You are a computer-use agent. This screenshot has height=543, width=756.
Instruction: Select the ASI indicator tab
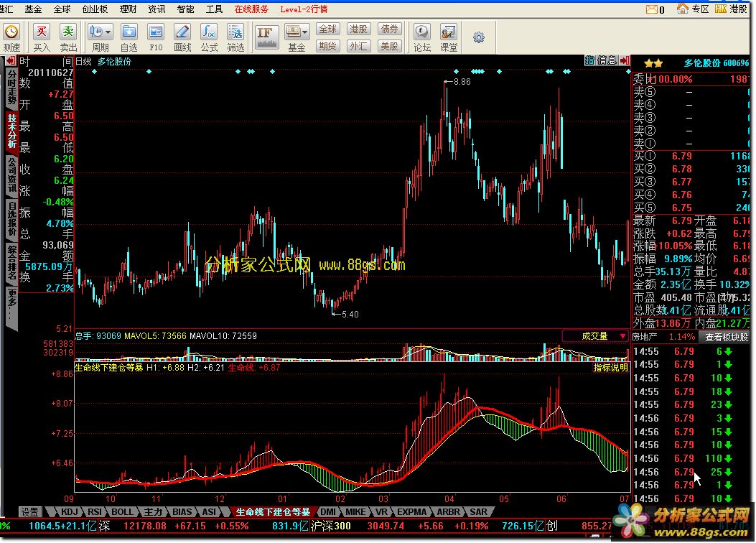(x=209, y=511)
